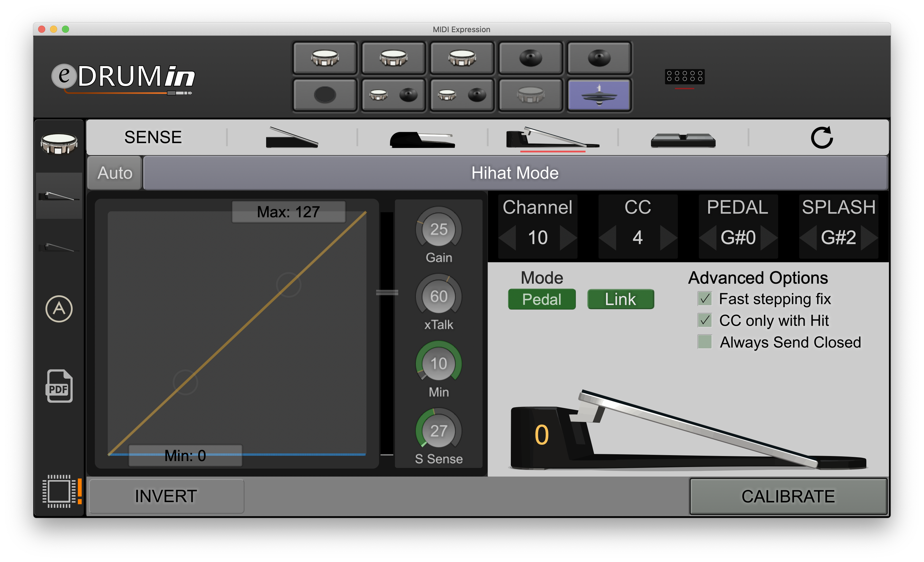Select the active hi-hat pedal sidebar icon
This screenshot has width=924, height=562.
pos(59,196)
